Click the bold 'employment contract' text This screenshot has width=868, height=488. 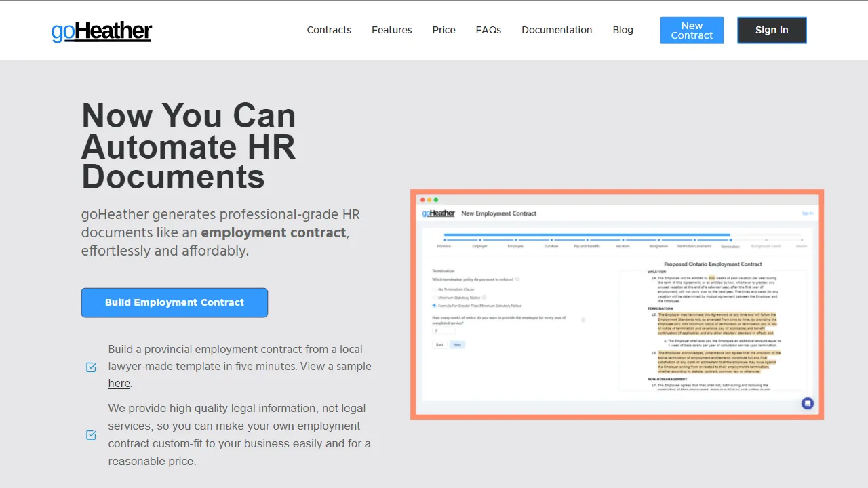(274, 232)
